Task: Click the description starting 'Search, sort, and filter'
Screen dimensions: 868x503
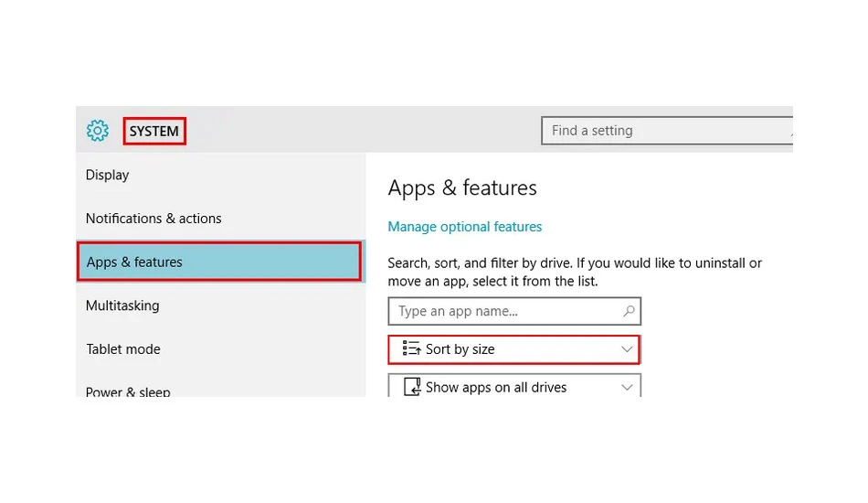Action: click(x=575, y=272)
